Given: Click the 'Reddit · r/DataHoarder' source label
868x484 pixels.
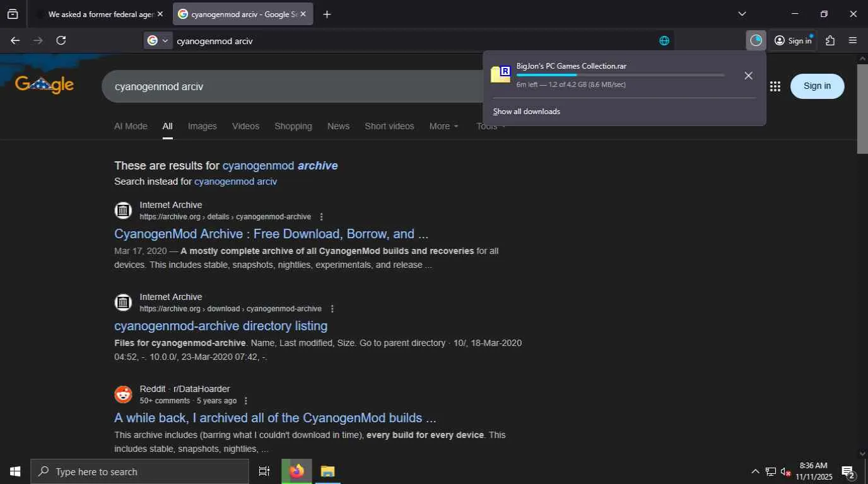Looking at the screenshot, I should pos(185,389).
